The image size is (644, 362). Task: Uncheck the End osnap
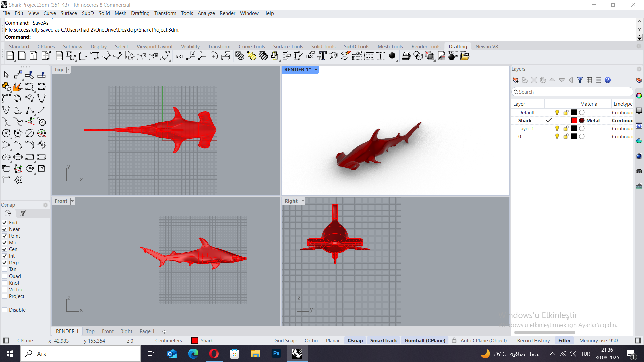coord(4,223)
